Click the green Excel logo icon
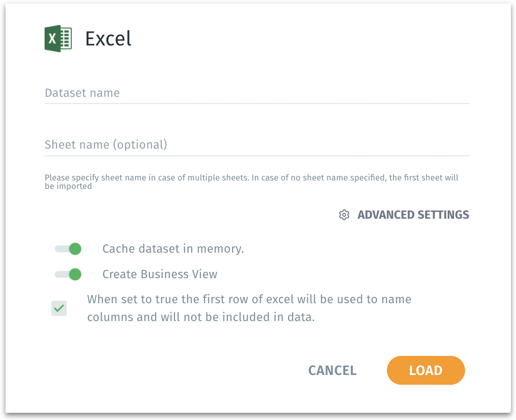516x420 pixels. pyautogui.click(x=58, y=39)
